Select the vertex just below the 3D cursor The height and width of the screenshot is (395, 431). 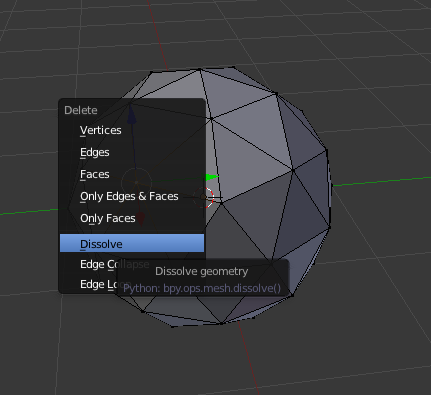[x=221, y=203]
